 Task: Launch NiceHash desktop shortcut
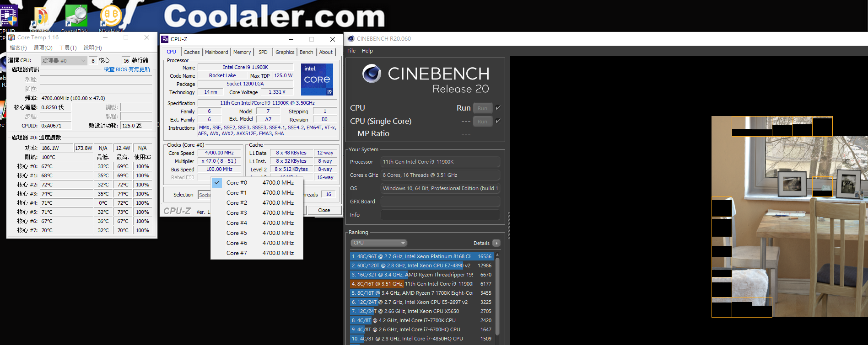[111, 17]
